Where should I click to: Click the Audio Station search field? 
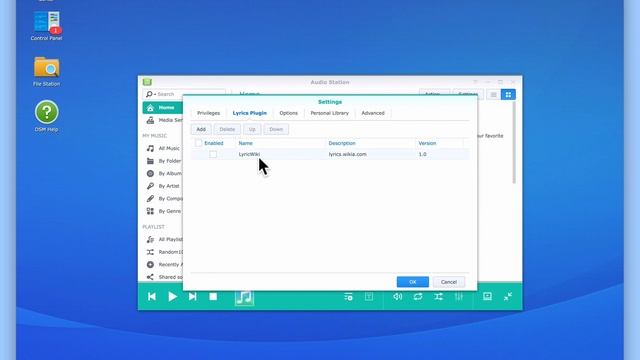pyautogui.click(x=184, y=94)
